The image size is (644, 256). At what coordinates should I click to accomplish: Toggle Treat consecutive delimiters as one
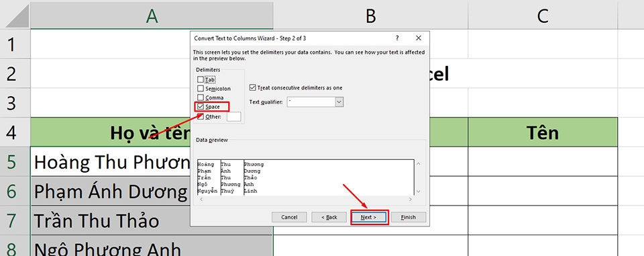(x=252, y=87)
